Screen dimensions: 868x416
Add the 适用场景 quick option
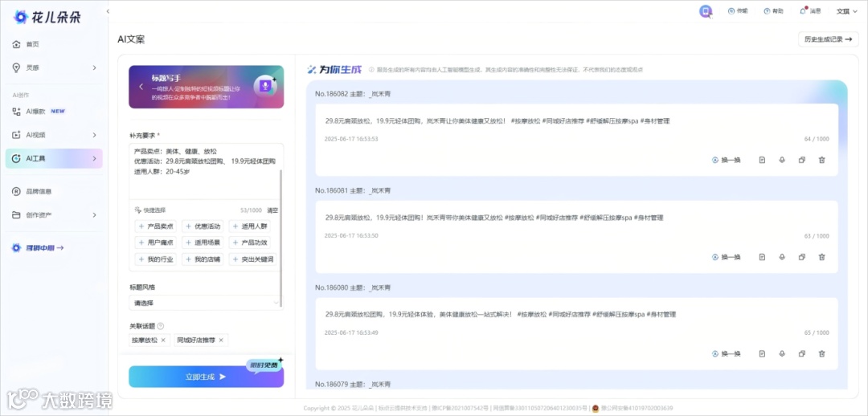[203, 243]
